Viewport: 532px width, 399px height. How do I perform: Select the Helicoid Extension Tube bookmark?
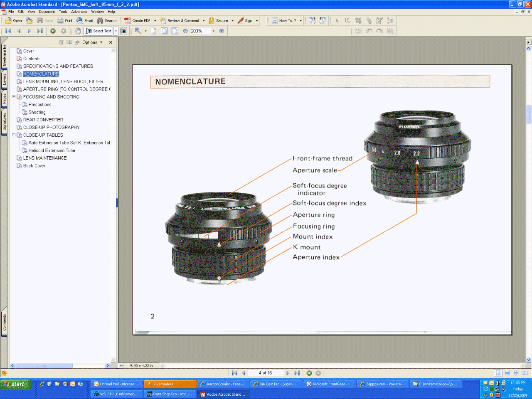[52, 150]
